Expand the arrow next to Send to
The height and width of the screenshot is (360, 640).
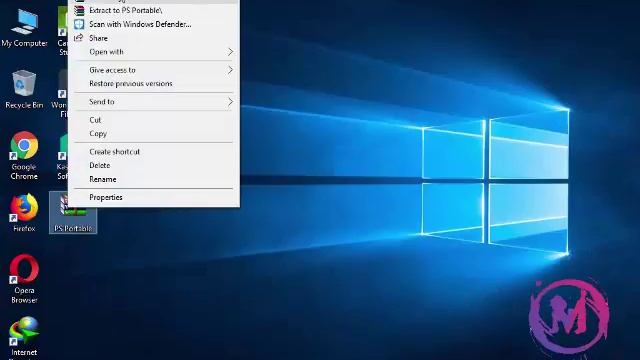[x=230, y=102]
